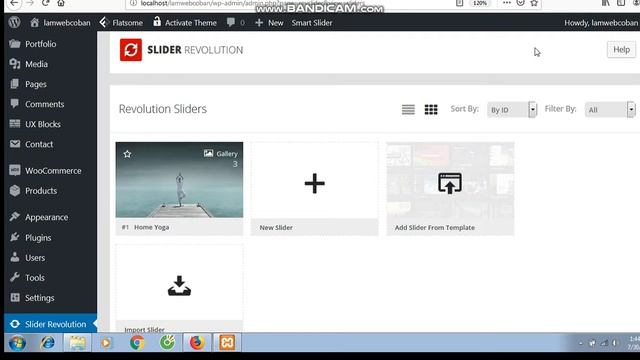Open the Sort By dropdown

tap(512, 109)
